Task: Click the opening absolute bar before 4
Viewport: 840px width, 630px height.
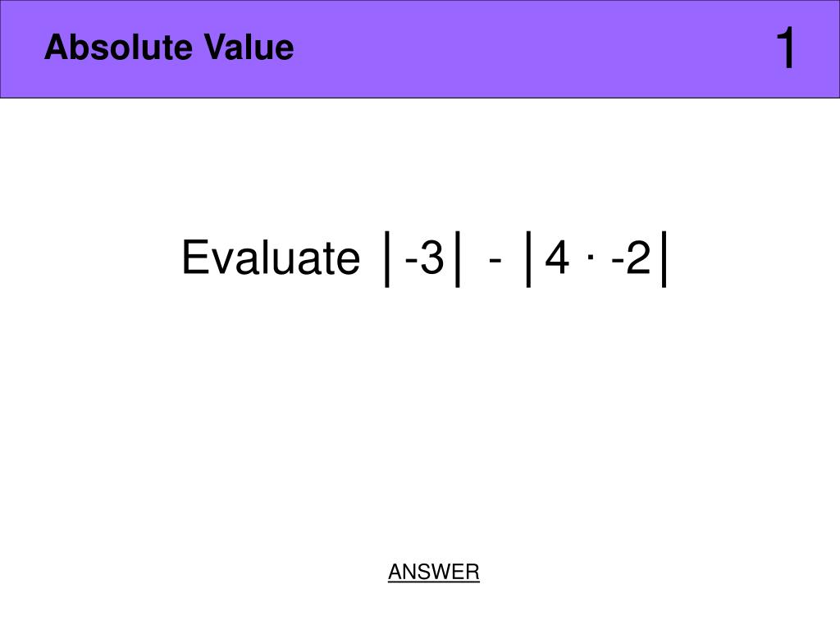Action: pos(528,258)
